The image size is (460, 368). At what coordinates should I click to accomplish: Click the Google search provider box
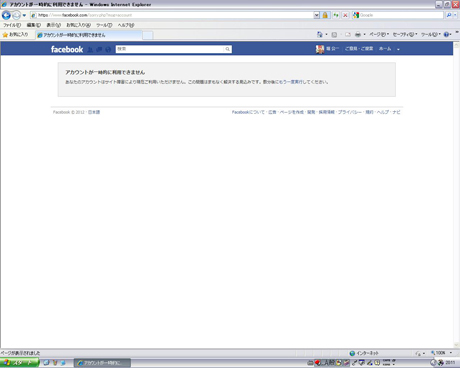coord(398,15)
